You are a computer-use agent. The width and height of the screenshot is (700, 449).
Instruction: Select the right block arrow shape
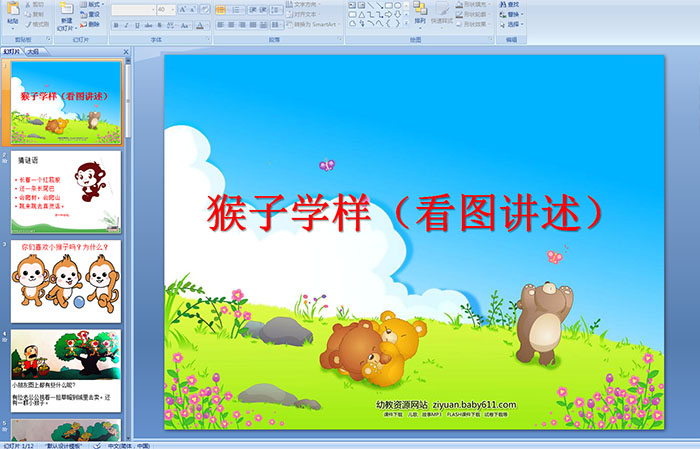pos(389,14)
